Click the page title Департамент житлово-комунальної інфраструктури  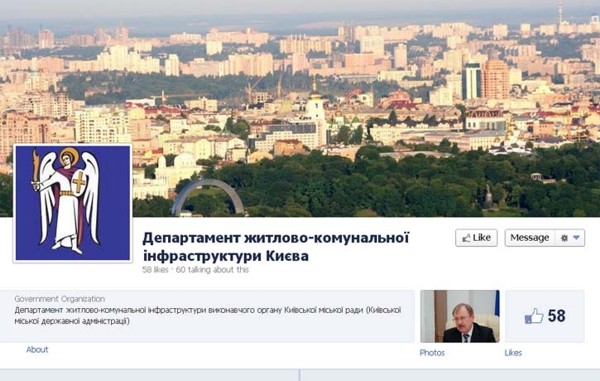(276, 247)
